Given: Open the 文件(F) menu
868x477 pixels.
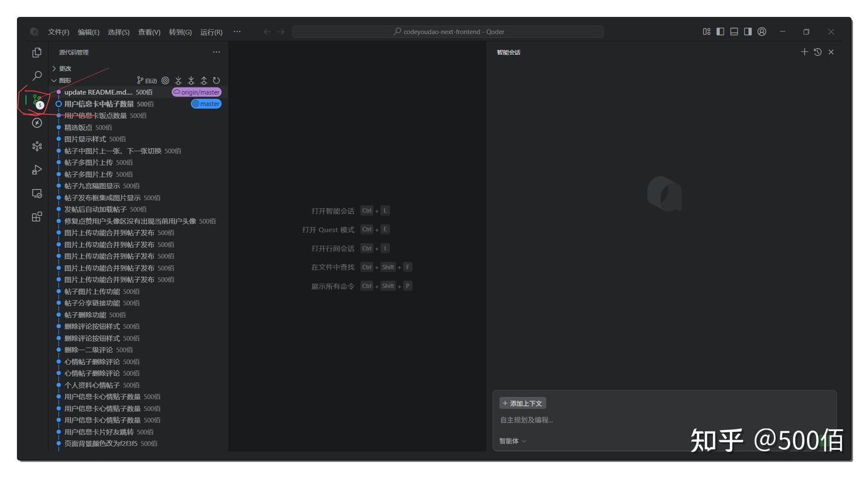Looking at the screenshot, I should click(x=58, y=32).
